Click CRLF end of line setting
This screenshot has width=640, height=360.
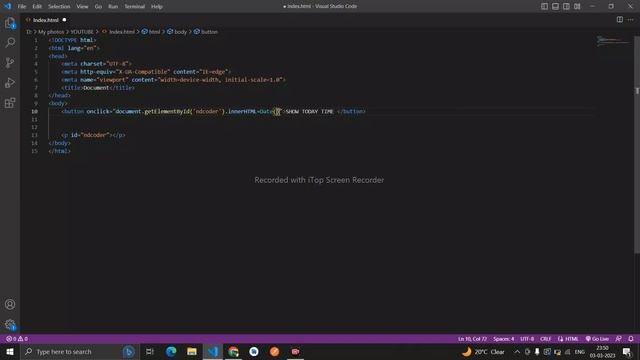[x=546, y=339]
